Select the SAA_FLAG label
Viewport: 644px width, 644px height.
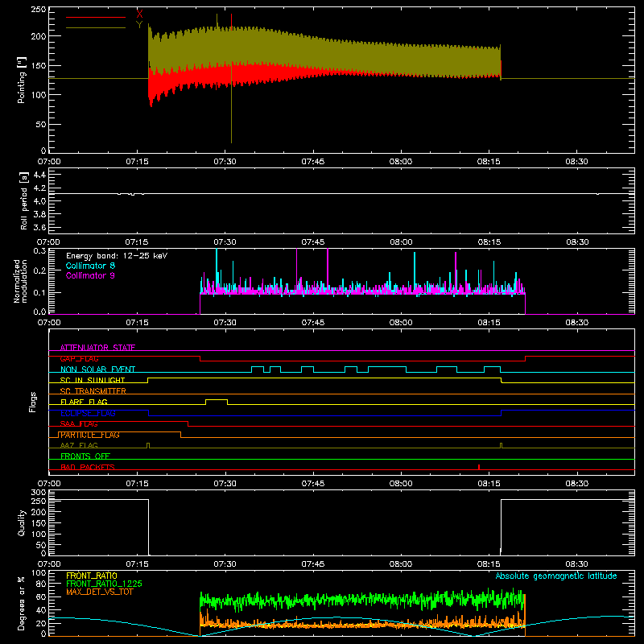click(79, 424)
